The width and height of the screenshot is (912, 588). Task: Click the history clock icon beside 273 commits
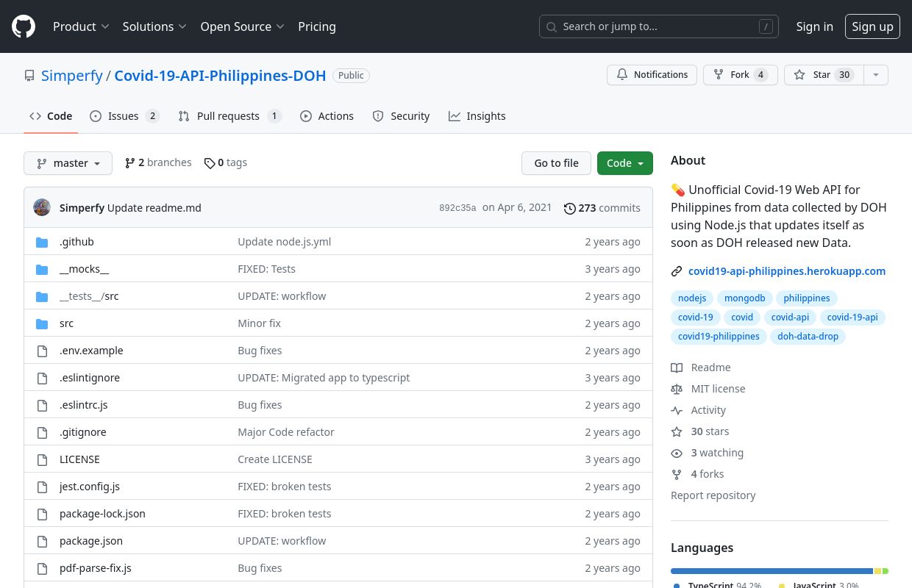coord(570,208)
